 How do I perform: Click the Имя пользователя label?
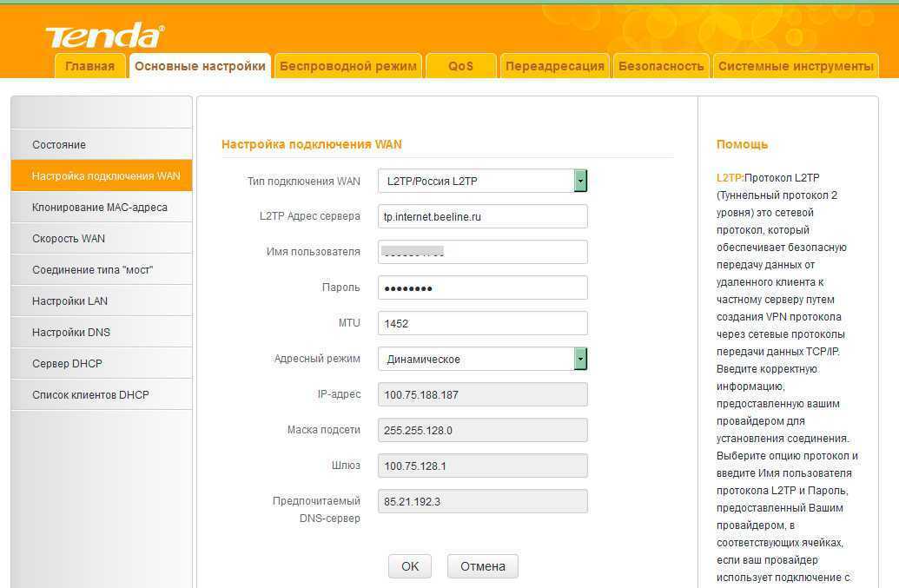coord(313,252)
